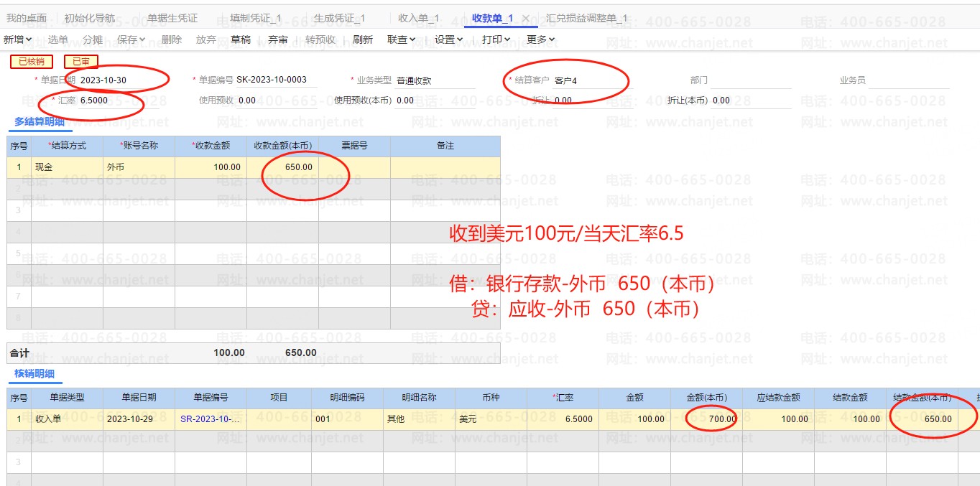Image resolution: width=980 pixels, height=486 pixels.
Task: Click the 使用预收(本币) field
Action: (x=435, y=101)
